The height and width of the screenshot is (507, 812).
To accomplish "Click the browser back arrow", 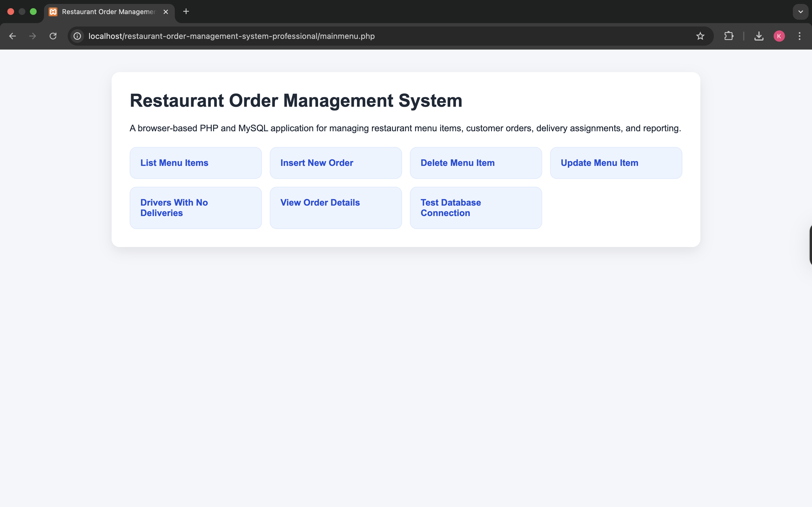I will click(12, 36).
